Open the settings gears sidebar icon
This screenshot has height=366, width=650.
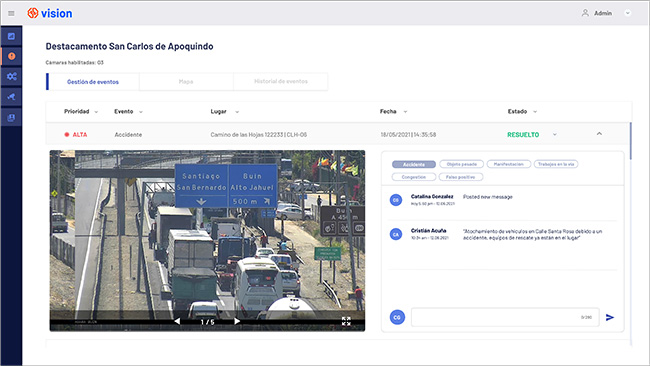coord(11,76)
